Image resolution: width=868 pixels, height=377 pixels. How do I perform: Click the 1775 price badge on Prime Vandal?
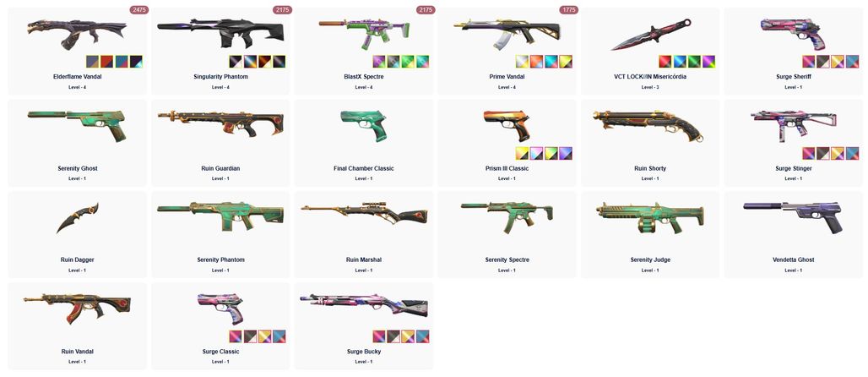coord(569,9)
